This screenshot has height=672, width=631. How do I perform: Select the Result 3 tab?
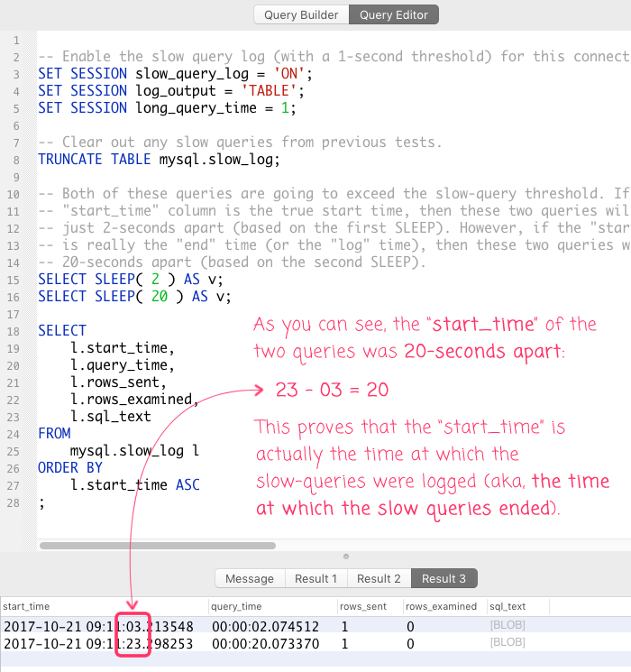pyautogui.click(x=443, y=578)
